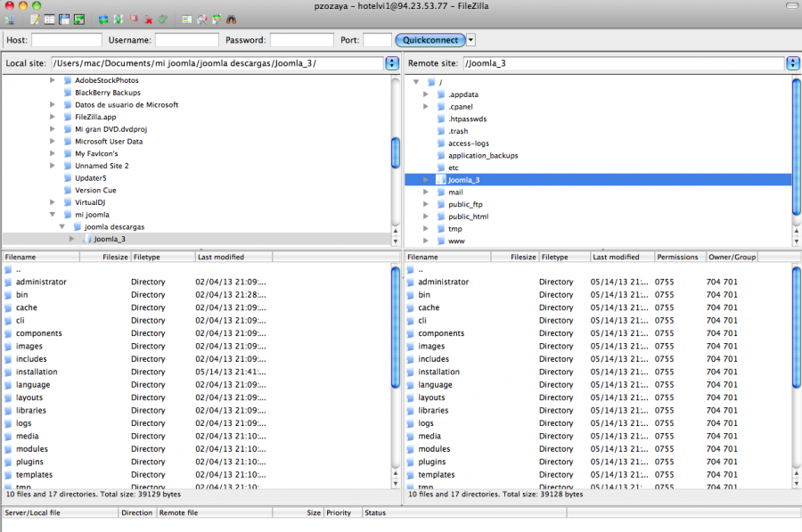Select the remote www folder icon
The height and width of the screenshot is (532, 802).
click(441, 241)
